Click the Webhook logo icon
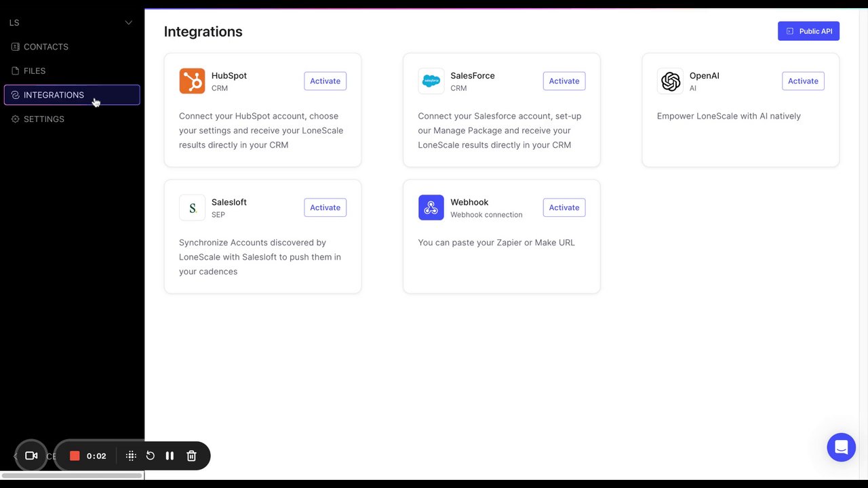 tap(431, 207)
